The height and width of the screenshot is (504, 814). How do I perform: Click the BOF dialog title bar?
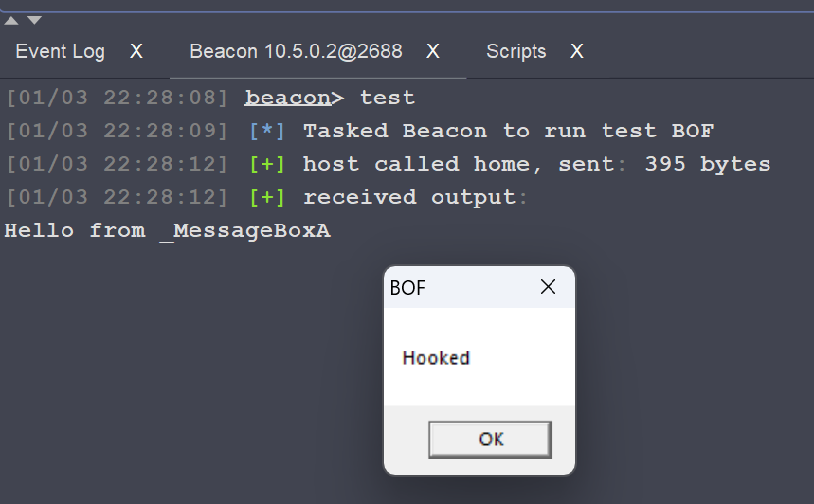pos(455,287)
